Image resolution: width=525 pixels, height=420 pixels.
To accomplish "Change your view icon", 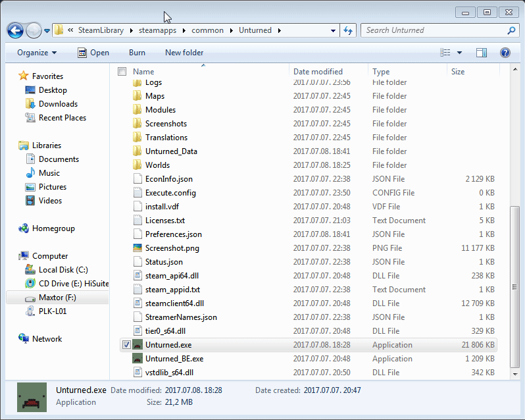I will (445, 53).
